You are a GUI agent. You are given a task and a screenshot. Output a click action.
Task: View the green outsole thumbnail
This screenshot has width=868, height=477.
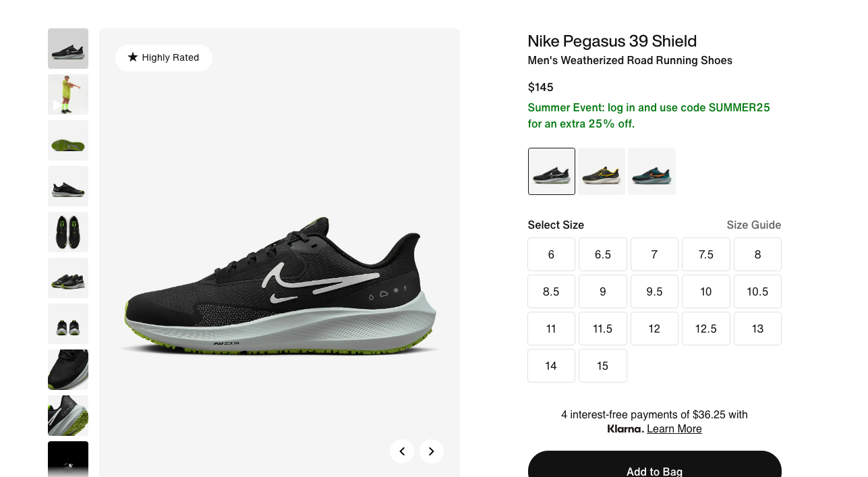68,140
